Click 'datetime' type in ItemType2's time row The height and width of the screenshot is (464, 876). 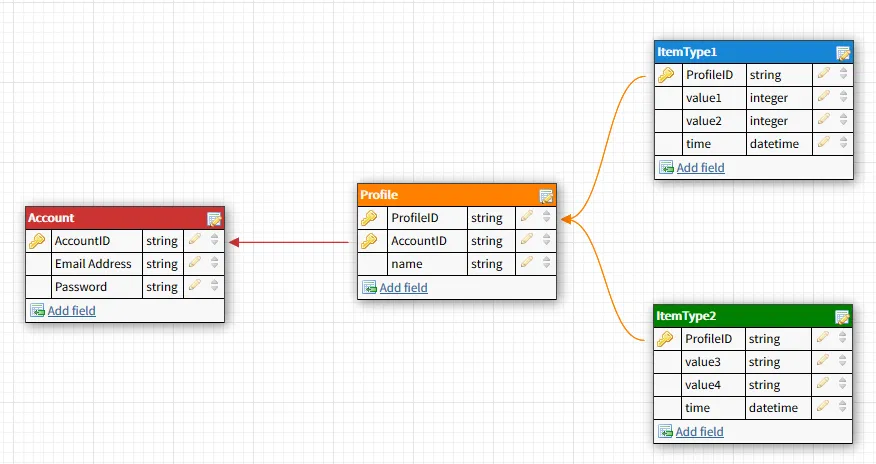click(x=773, y=408)
